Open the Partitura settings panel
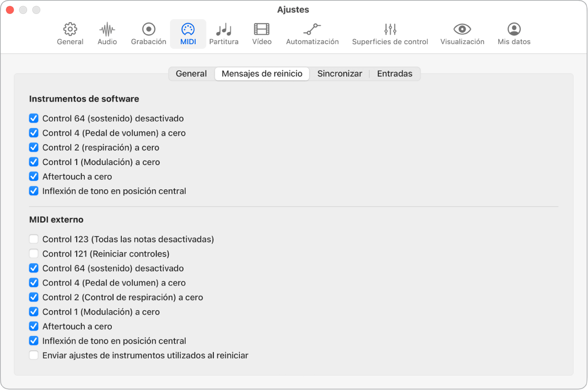The image size is (588, 390). coord(223,33)
